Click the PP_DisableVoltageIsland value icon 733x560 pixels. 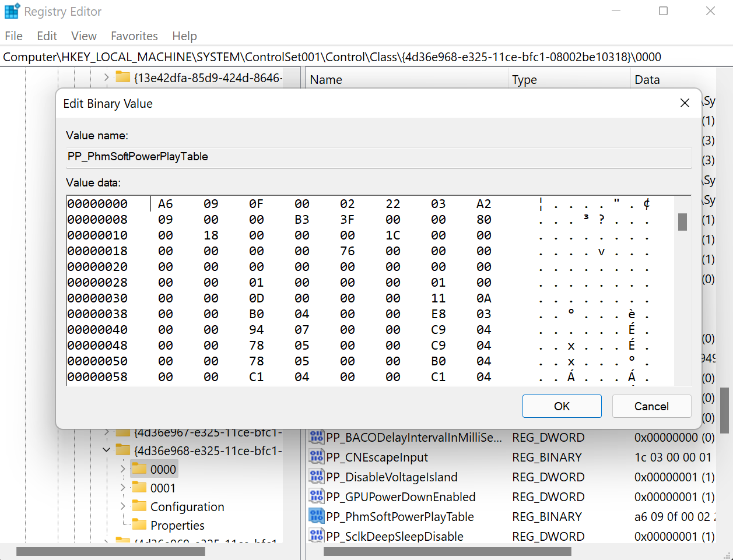[317, 477]
